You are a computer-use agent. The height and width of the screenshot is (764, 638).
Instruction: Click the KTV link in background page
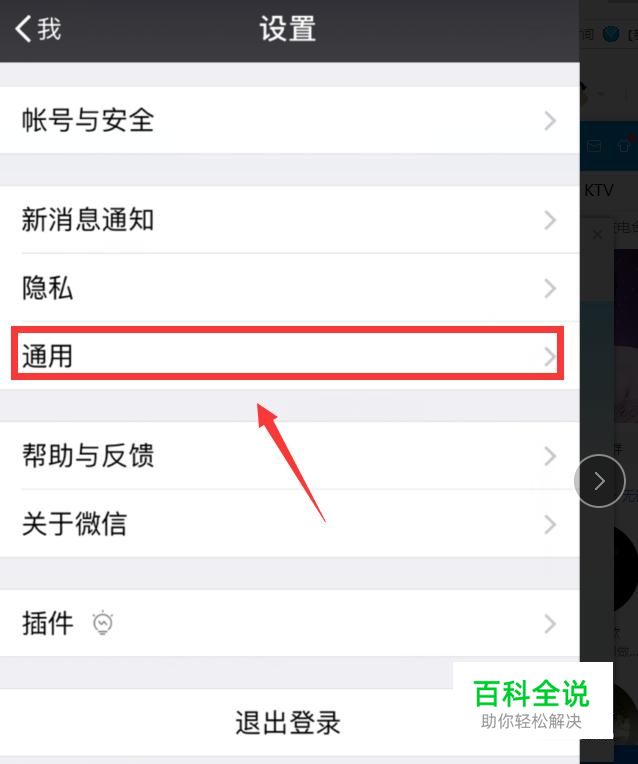(599, 190)
